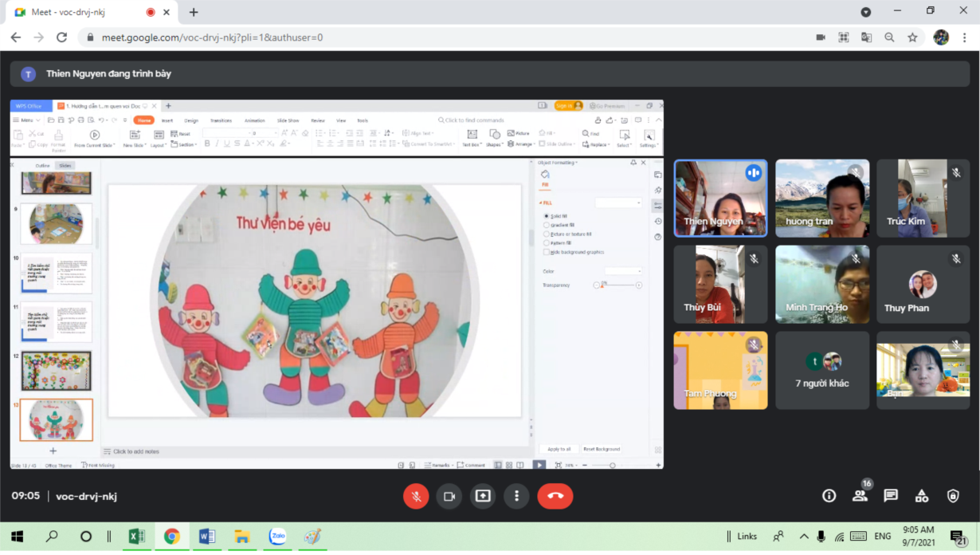Image resolution: width=980 pixels, height=555 pixels.
Task: Turn off the camera in Meet
Action: (449, 496)
